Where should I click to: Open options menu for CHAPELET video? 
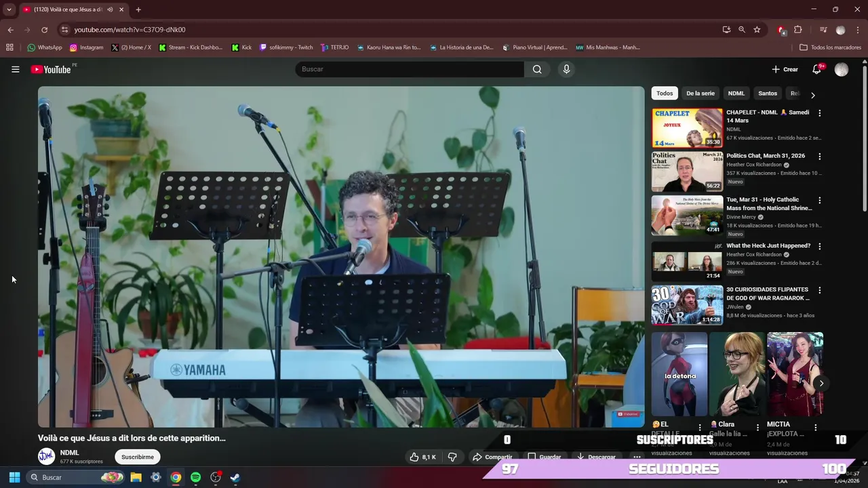click(819, 113)
